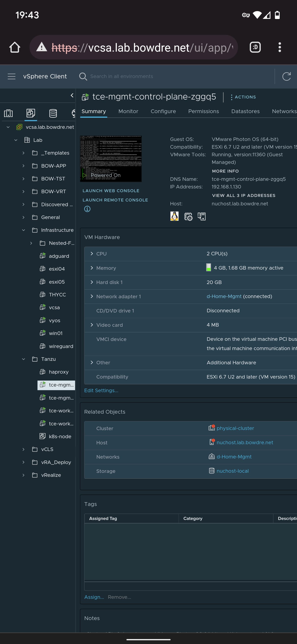Expand the _Templates folder
Screen dimensions: 297x644
click(24, 153)
